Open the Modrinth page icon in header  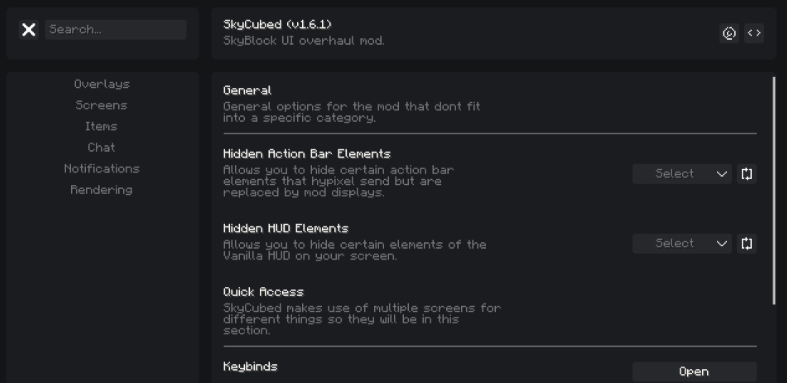729,33
